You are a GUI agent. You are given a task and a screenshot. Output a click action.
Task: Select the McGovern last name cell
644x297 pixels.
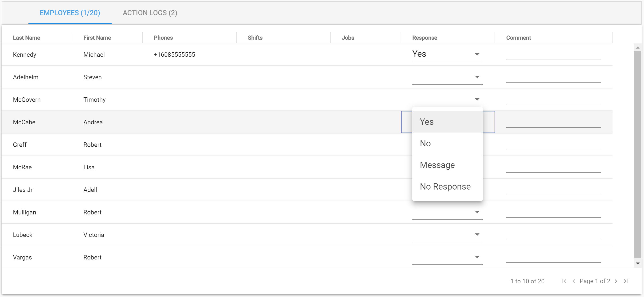click(x=27, y=99)
